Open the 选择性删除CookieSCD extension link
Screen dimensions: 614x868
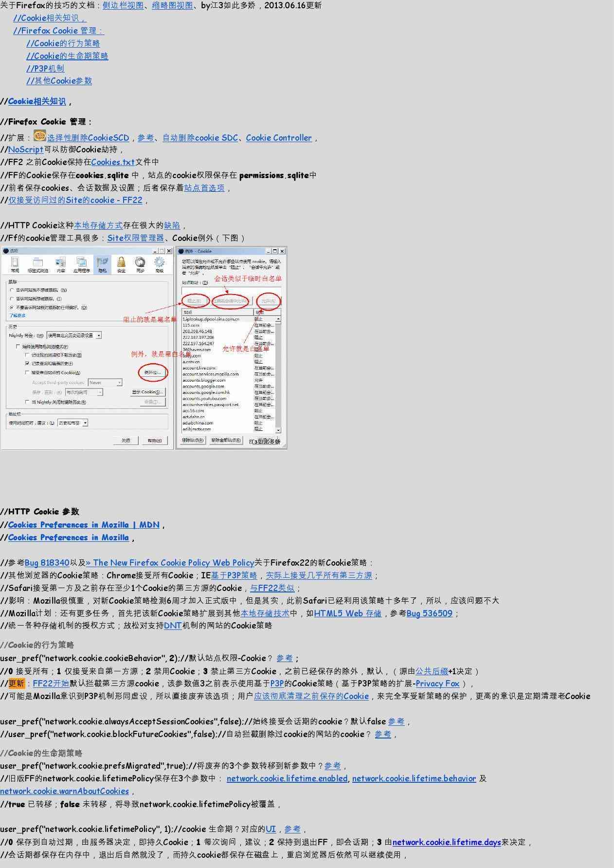(88, 138)
